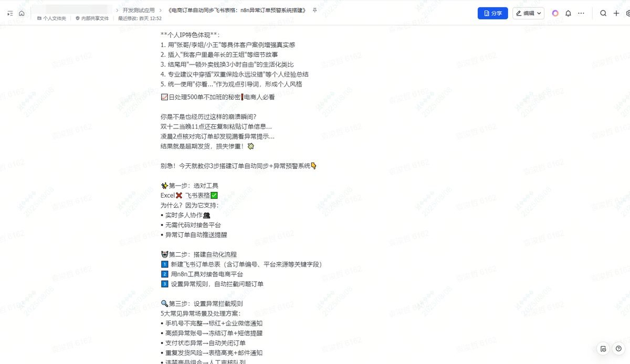Click 内部共享文件 permission label

pos(92,18)
